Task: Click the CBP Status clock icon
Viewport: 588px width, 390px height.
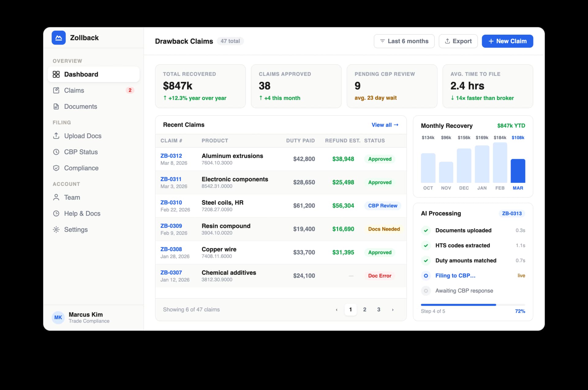Action: (x=56, y=152)
